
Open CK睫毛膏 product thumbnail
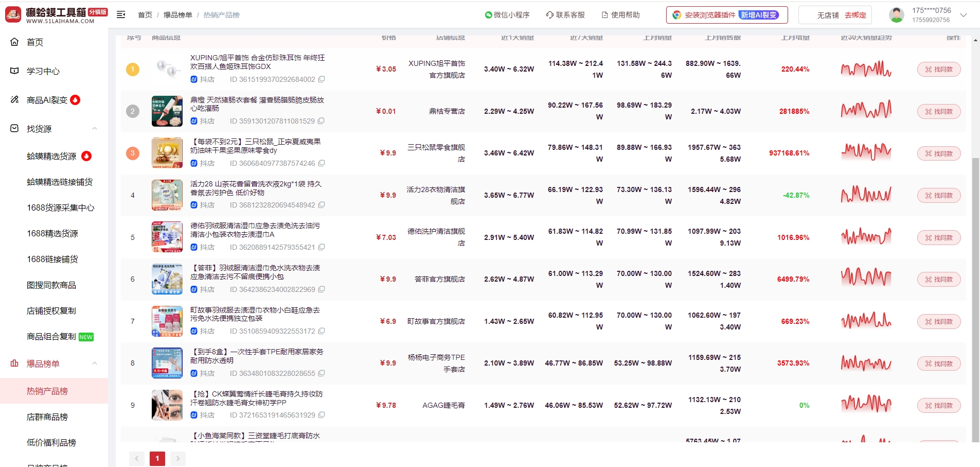point(167,405)
